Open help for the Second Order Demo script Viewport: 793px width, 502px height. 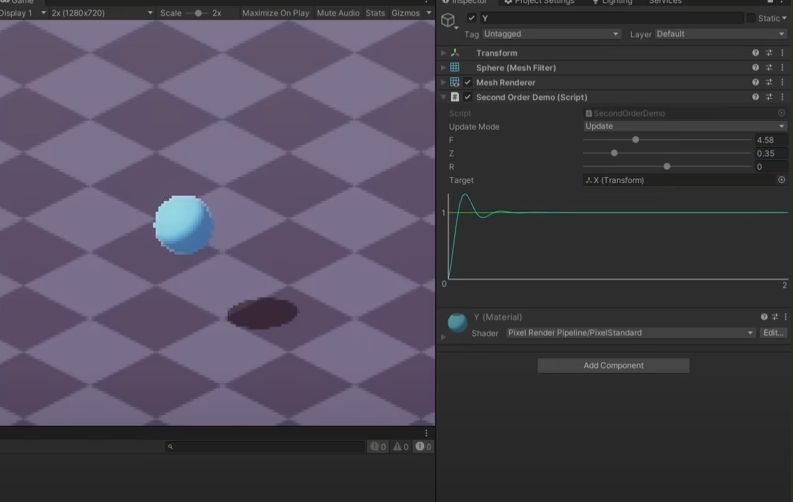(755, 97)
